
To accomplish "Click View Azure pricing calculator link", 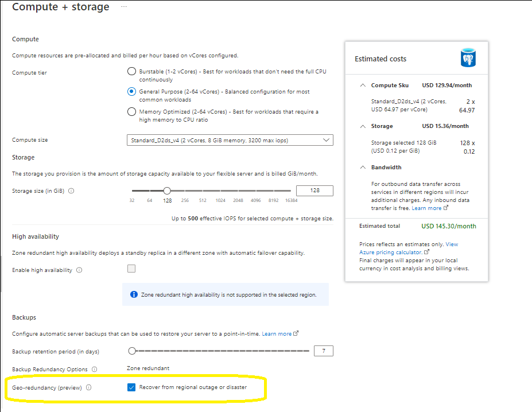I will pos(390,251).
